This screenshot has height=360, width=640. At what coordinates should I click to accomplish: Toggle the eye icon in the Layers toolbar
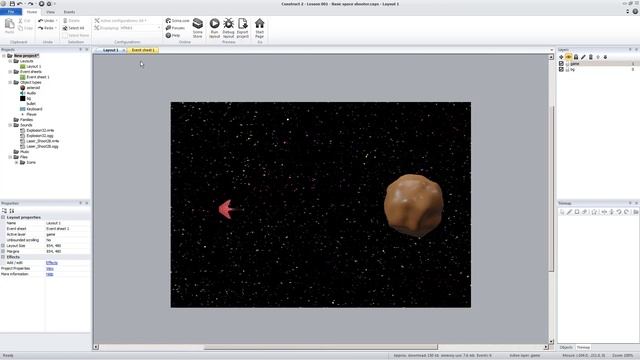569,57
